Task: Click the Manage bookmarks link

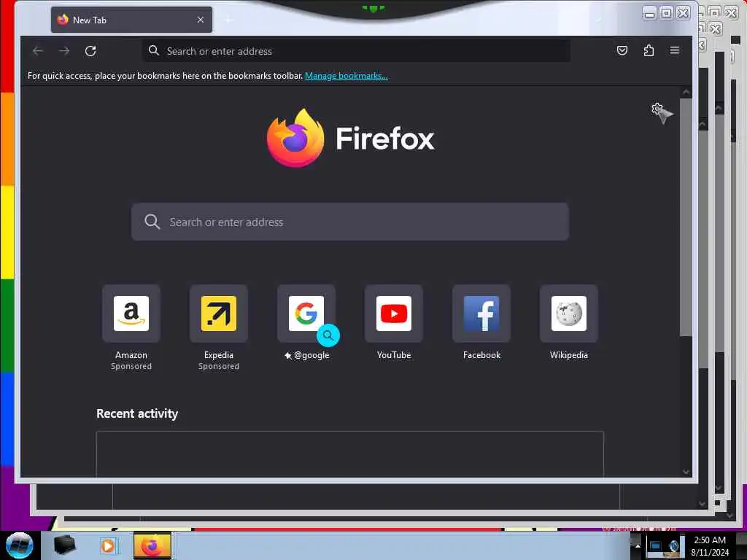Action: 347,76
